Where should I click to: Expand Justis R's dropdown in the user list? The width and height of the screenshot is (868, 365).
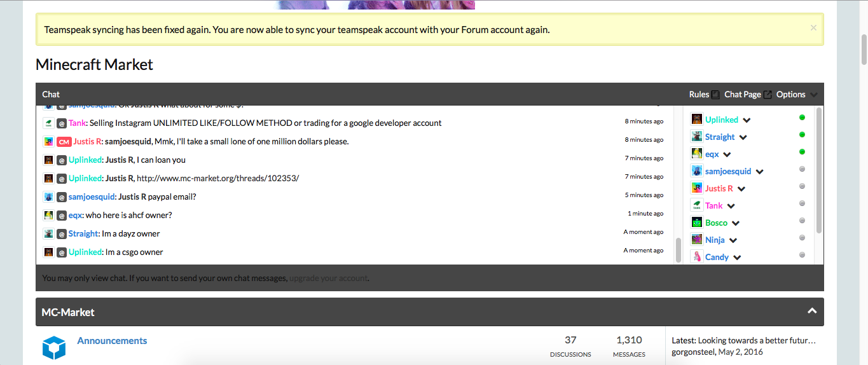[x=741, y=189]
